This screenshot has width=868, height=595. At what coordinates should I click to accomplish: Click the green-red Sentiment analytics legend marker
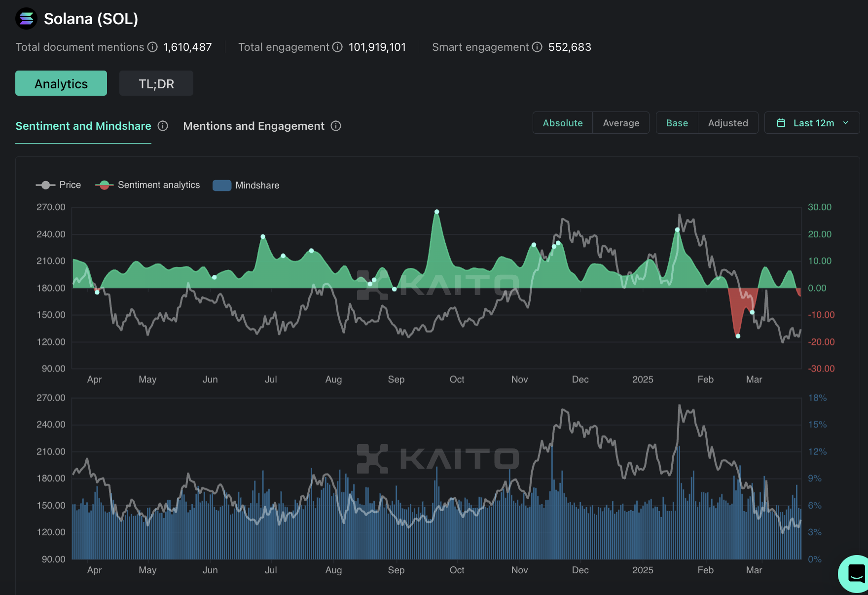[x=104, y=185]
